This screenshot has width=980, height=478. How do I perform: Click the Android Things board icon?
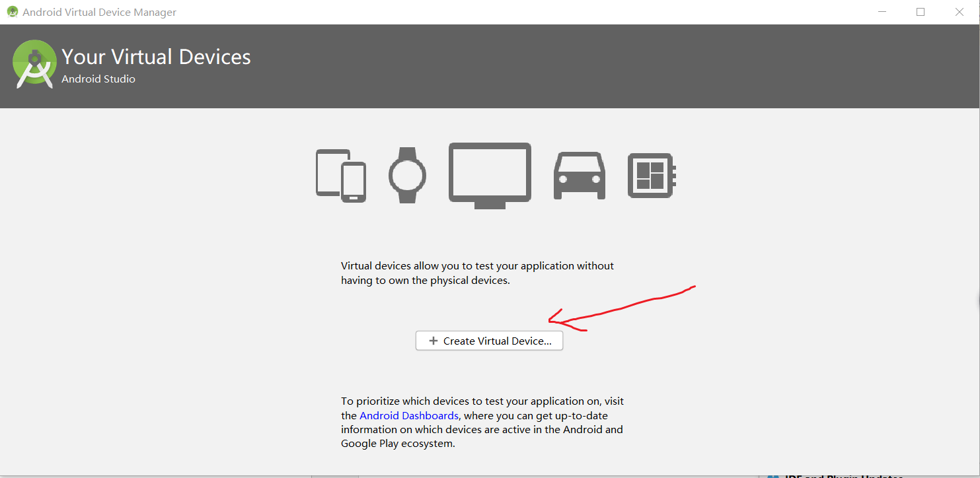(x=652, y=176)
